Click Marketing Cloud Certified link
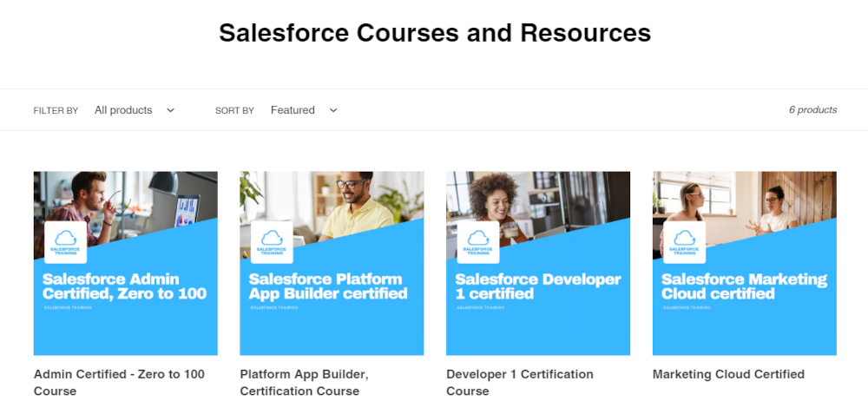868x414 pixels. tap(728, 374)
